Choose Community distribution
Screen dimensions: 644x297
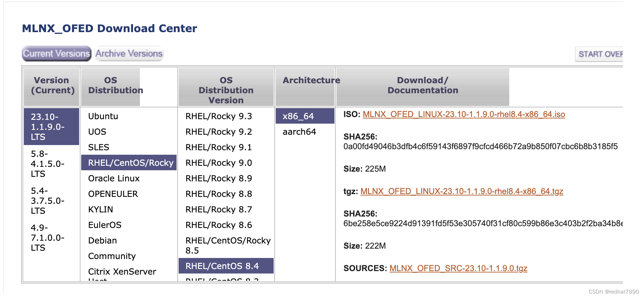[129, 256]
